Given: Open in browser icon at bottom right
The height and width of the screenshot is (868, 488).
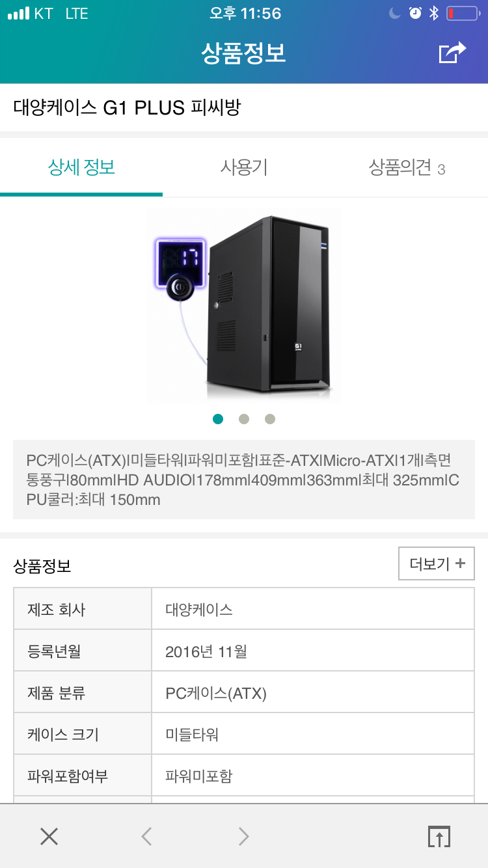Looking at the screenshot, I should pos(439,836).
